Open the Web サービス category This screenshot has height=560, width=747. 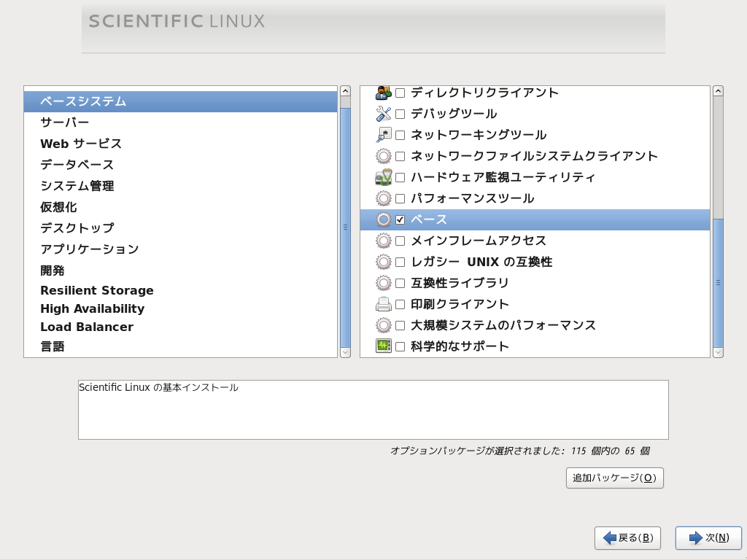[181, 144]
